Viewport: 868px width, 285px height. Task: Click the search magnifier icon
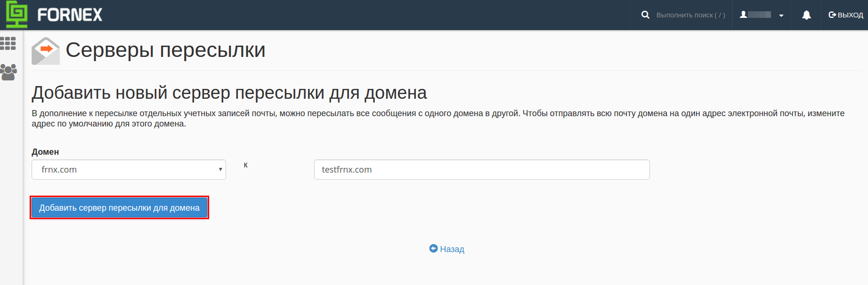(645, 15)
